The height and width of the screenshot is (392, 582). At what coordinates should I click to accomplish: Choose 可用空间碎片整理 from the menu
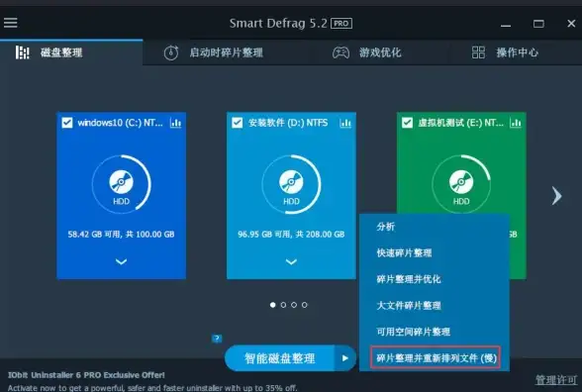click(x=435, y=332)
